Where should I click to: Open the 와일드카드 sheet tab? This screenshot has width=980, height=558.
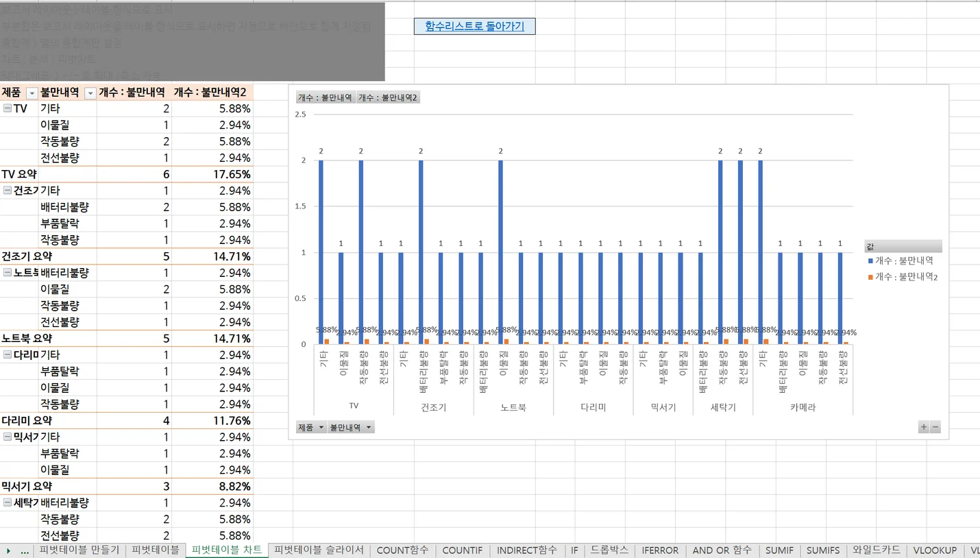tap(876, 550)
